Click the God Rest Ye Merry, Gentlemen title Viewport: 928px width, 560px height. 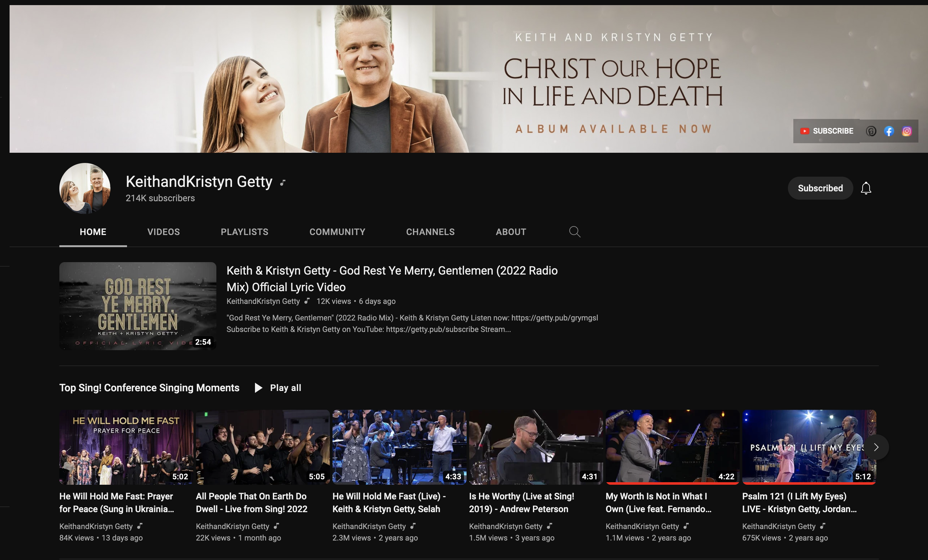(392, 279)
